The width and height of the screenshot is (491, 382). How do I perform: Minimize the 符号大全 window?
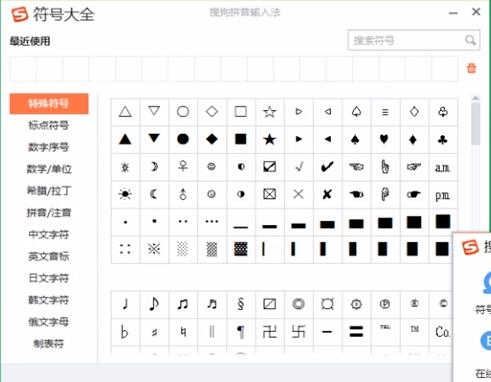pos(453,13)
